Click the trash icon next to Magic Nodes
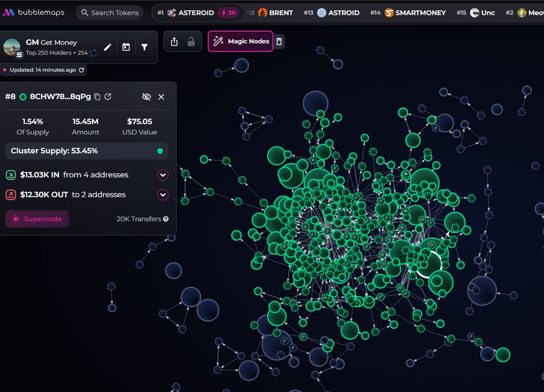The width and height of the screenshot is (544, 392). click(x=279, y=42)
